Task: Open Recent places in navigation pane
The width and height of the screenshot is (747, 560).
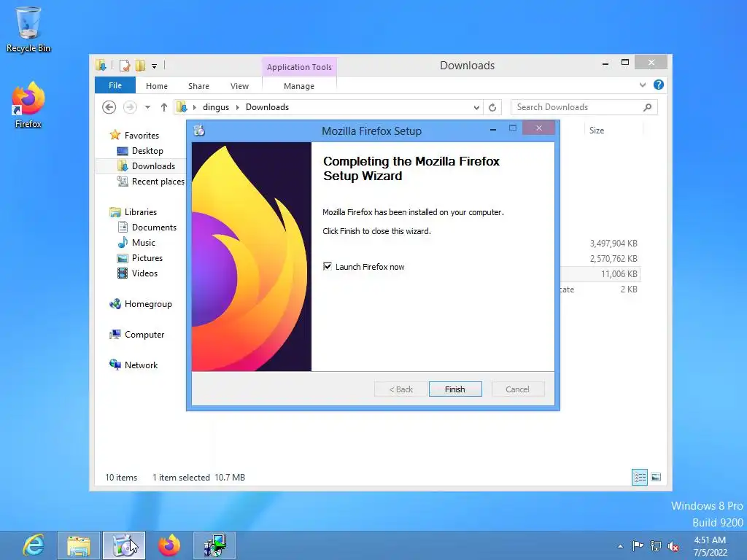Action: pos(158,181)
